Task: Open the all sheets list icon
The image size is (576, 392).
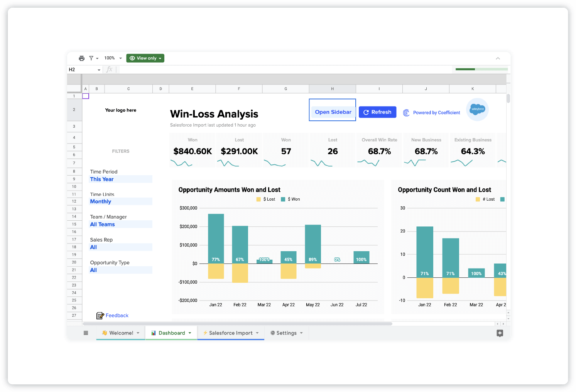Action: pyautogui.click(x=86, y=333)
